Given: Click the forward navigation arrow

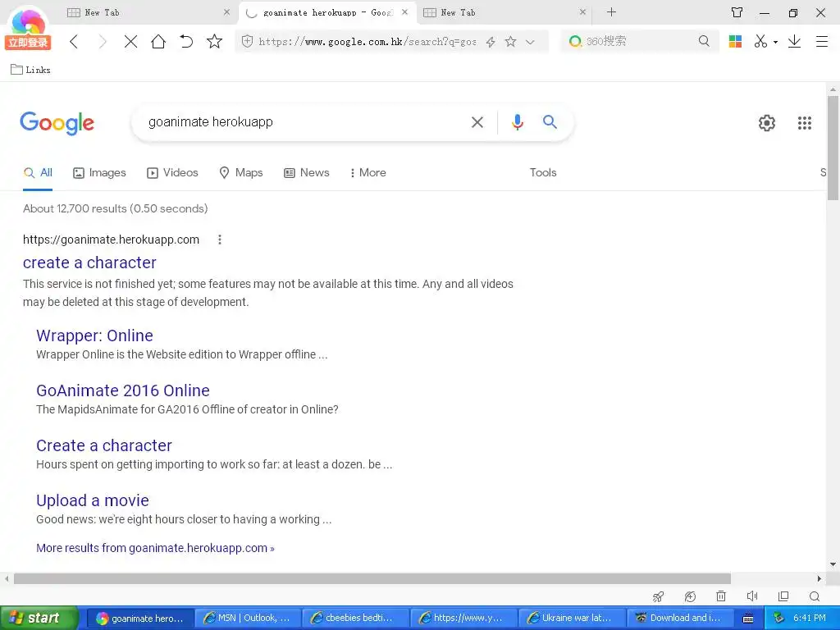Looking at the screenshot, I should point(102,41).
